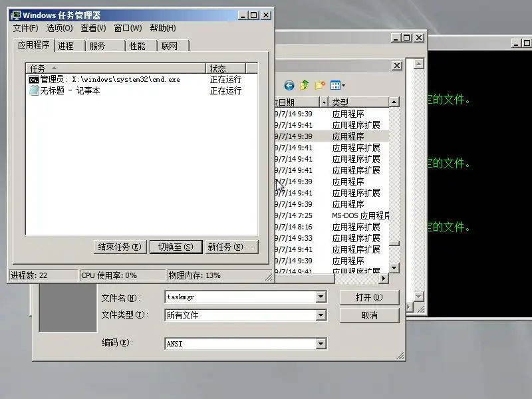Click the Notepad window vertical scroll down arrow
Screen dimensions: 532x399
[x=419, y=296]
